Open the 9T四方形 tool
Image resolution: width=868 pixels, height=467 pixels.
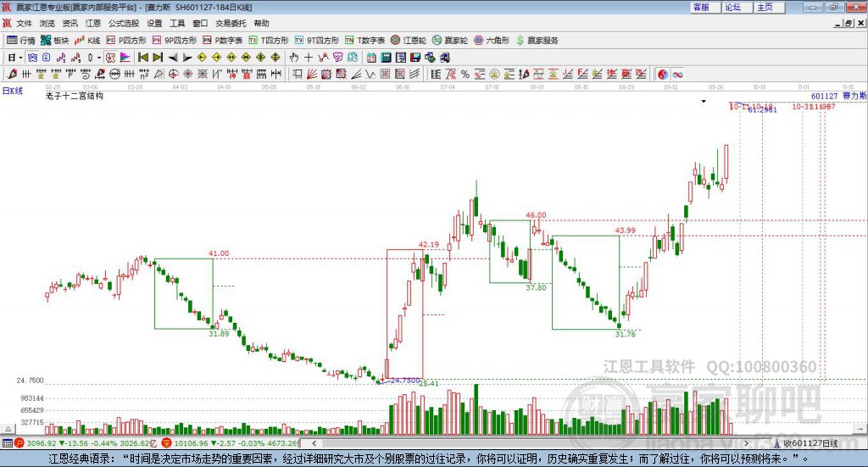click(317, 41)
